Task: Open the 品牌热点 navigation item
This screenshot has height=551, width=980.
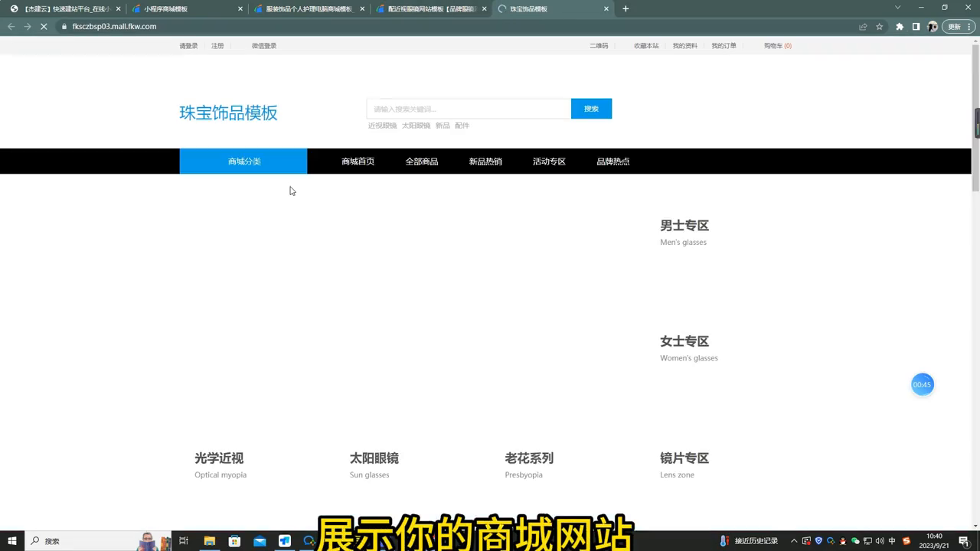Action: point(612,161)
